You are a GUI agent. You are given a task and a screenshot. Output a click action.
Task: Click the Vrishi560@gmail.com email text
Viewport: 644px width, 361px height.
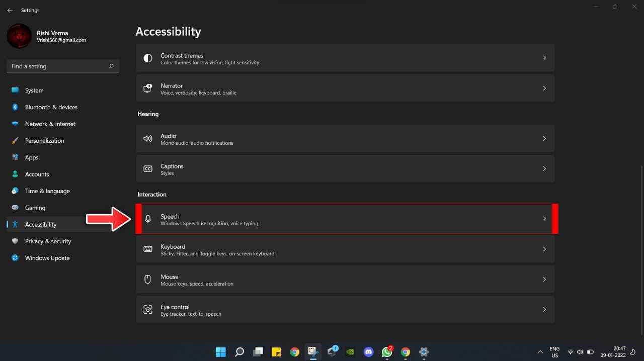(x=61, y=40)
